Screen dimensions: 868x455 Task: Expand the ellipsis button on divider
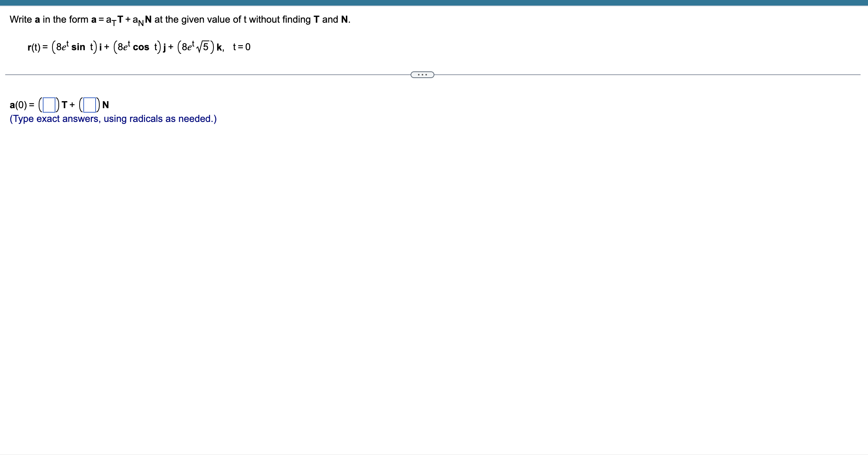coord(422,75)
